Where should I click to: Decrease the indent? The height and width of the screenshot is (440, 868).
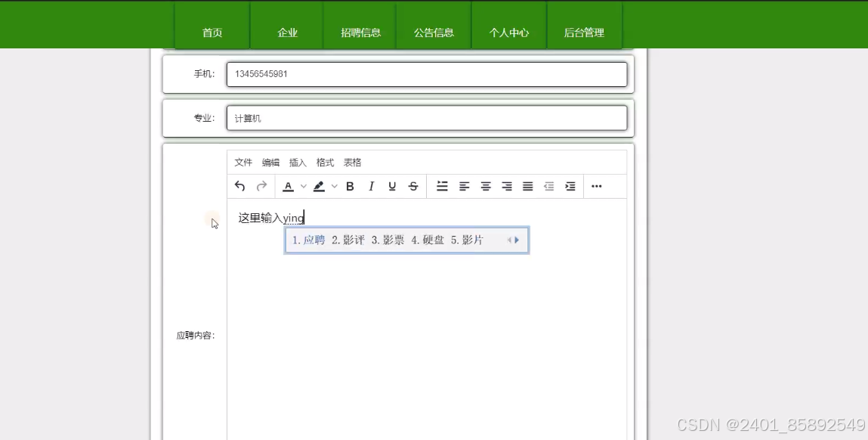pyautogui.click(x=548, y=186)
